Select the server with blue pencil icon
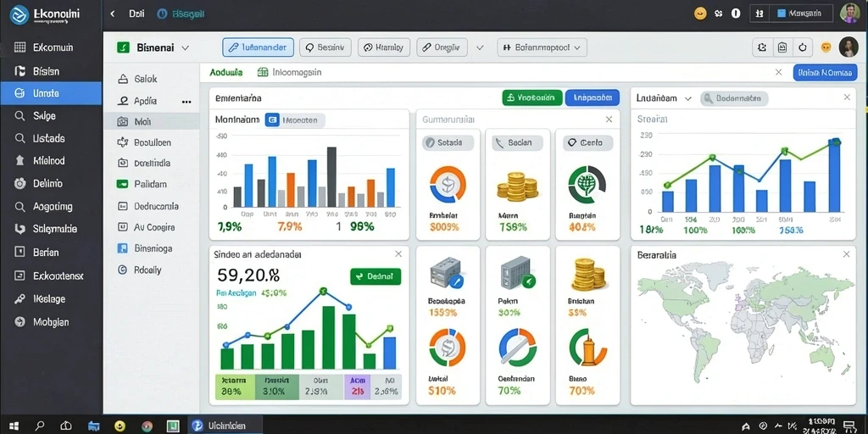 [x=448, y=273]
